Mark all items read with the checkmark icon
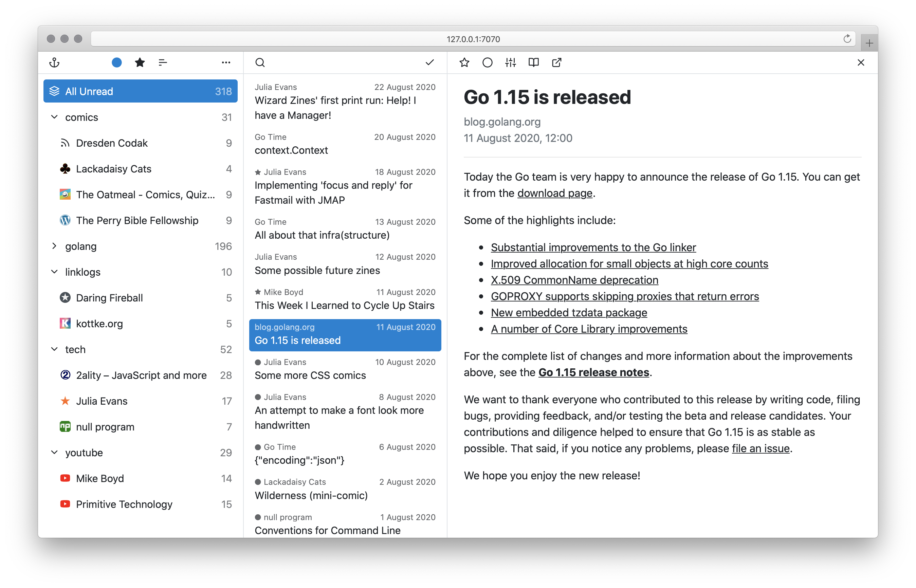Viewport: 916px width, 588px height. click(429, 62)
